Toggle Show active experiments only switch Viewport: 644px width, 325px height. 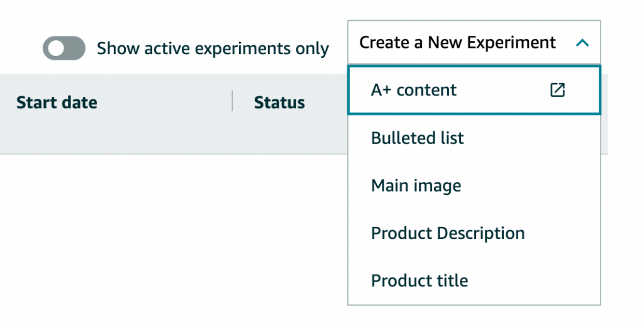[64, 48]
